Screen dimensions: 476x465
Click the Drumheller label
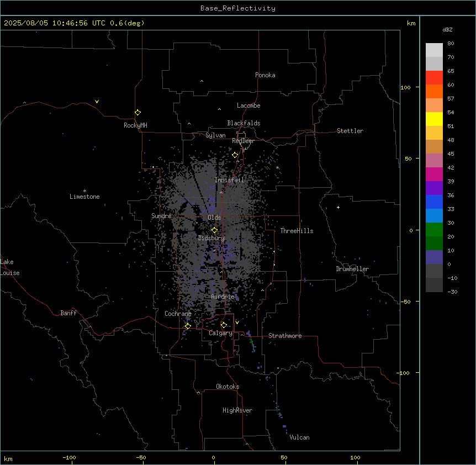coord(352,269)
